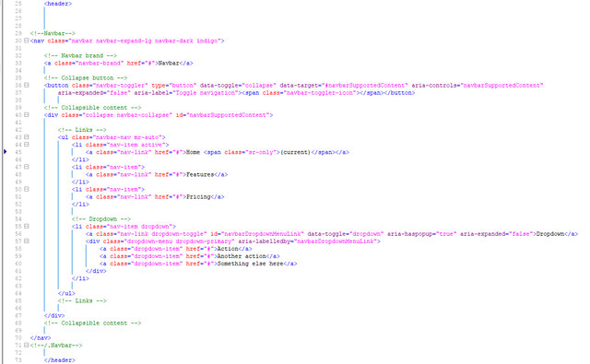Viewport: 590px width, 364px height.
Task: Click the Action link text on line 58
Action: point(228,249)
